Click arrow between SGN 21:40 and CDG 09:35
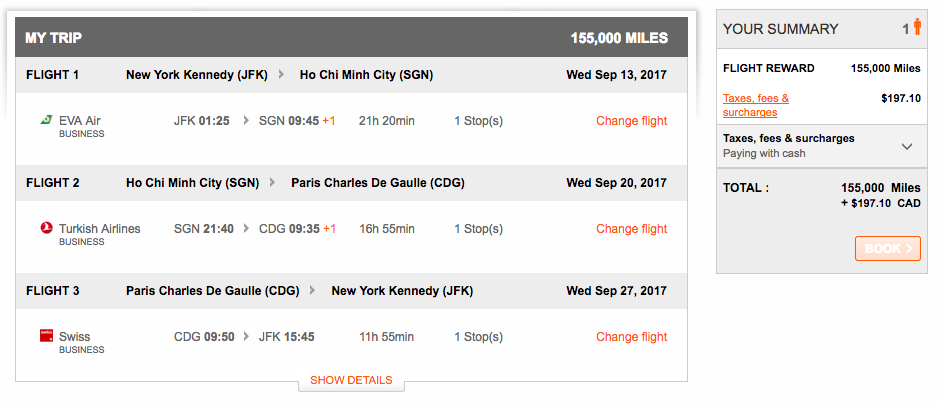This screenshot has width=939, height=404. pos(246,229)
